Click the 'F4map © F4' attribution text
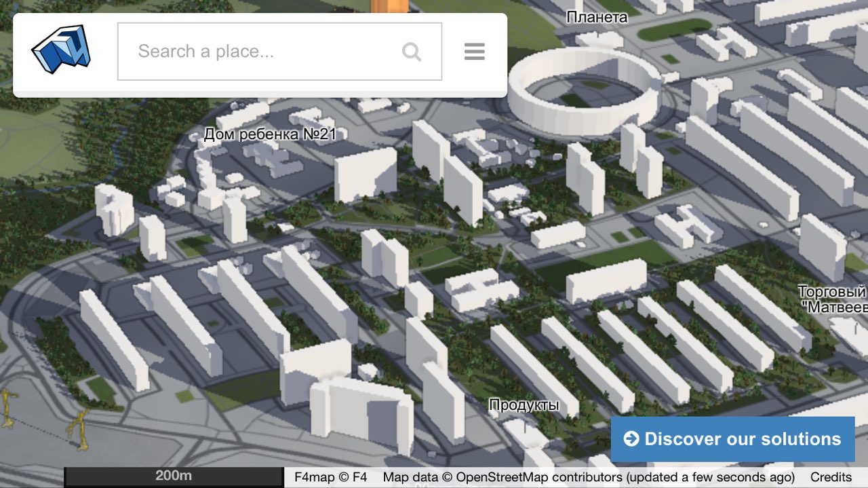 (330, 477)
